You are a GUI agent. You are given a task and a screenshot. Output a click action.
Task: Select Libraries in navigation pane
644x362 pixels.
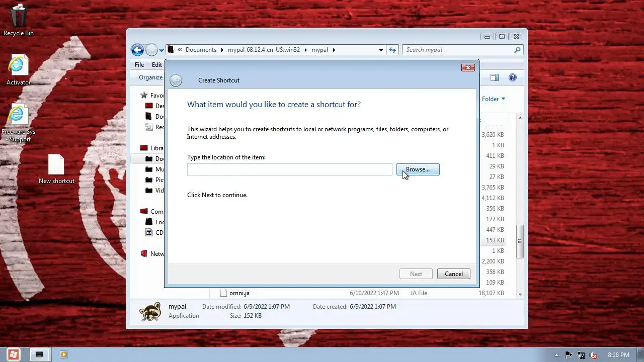click(x=152, y=148)
